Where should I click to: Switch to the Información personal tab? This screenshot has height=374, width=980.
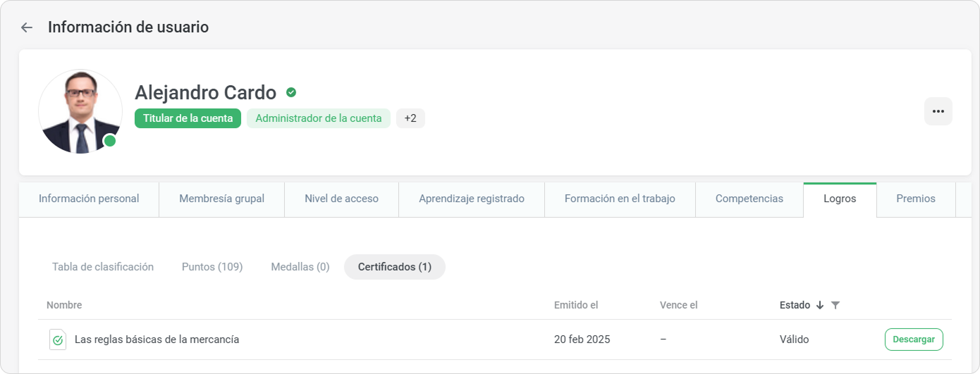(x=89, y=199)
